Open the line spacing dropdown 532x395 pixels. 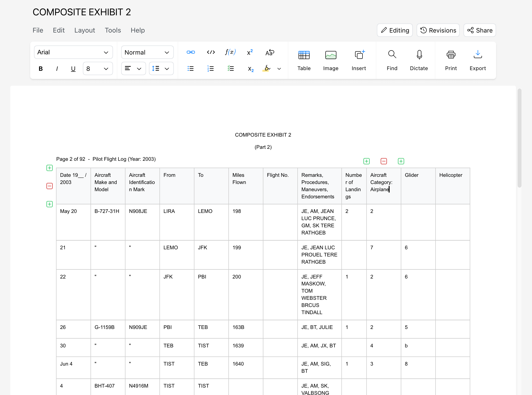coord(161,69)
